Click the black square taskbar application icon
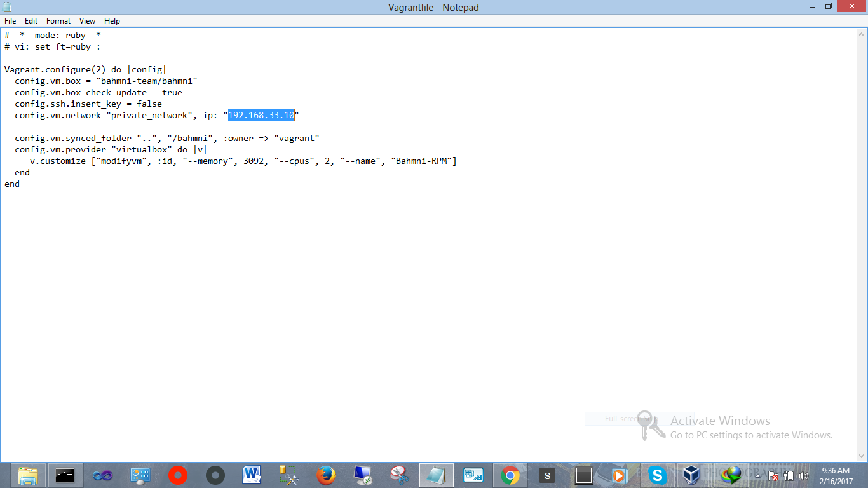Screen dimensions: 868x488 (x=584, y=475)
